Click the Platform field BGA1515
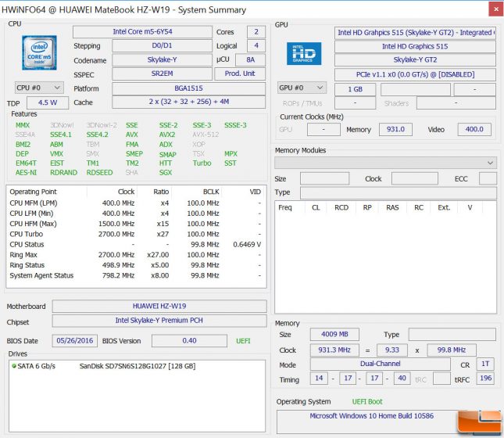504x438 pixels. [x=188, y=88]
